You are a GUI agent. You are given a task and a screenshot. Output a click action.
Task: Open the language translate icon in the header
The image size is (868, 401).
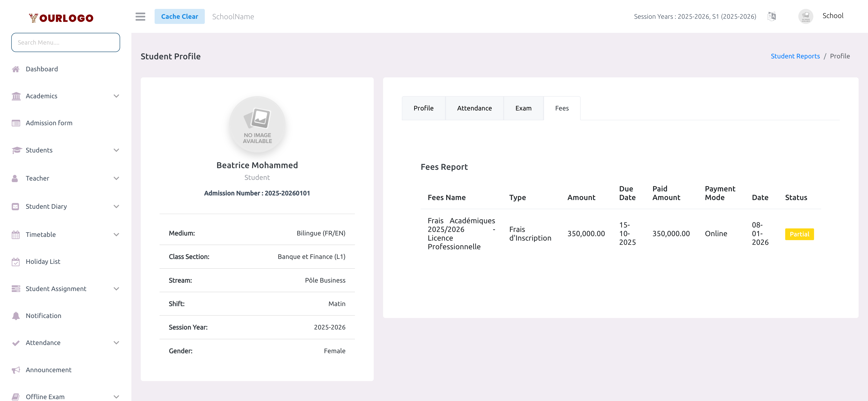pos(771,16)
